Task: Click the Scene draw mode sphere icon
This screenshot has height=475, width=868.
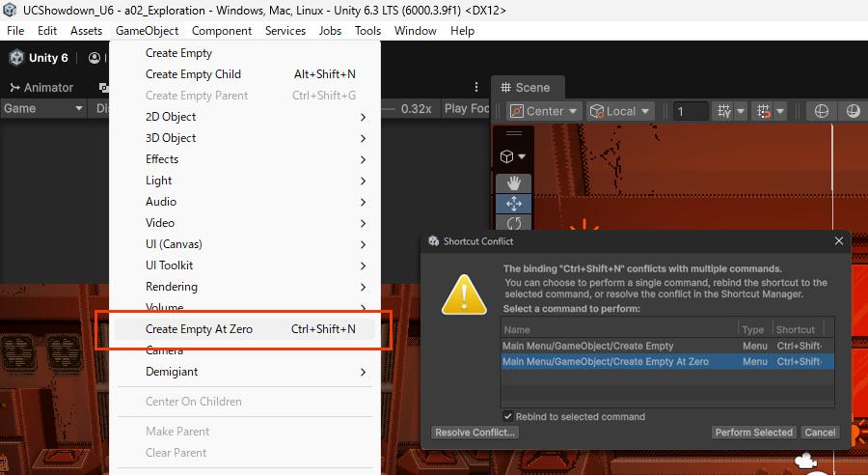Action: coord(822,111)
